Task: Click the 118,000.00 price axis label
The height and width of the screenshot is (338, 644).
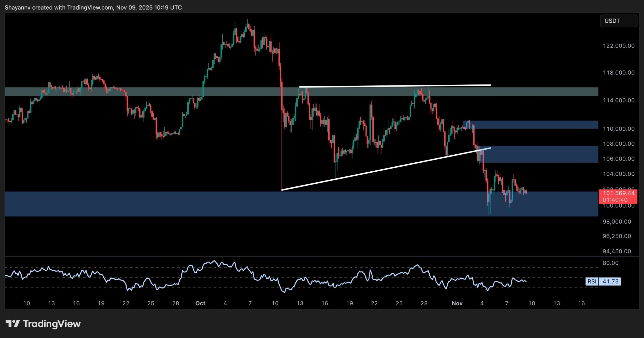Action: (x=619, y=73)
